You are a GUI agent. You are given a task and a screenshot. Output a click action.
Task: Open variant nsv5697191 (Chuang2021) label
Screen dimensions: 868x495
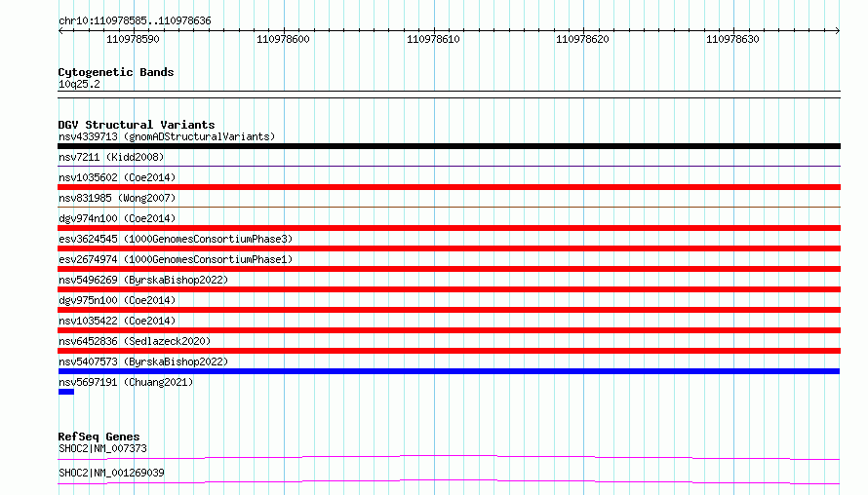point(126,382)
